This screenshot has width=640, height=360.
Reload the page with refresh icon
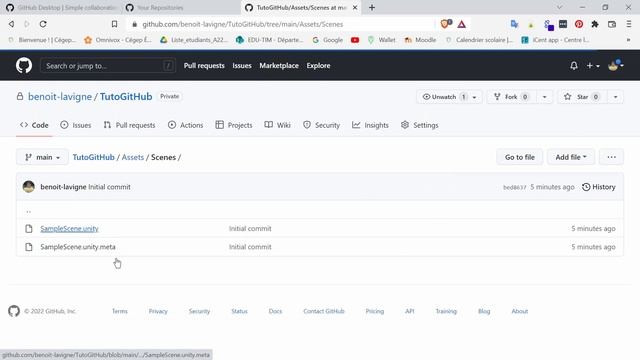pyautogui.click(x=43, y=24)
